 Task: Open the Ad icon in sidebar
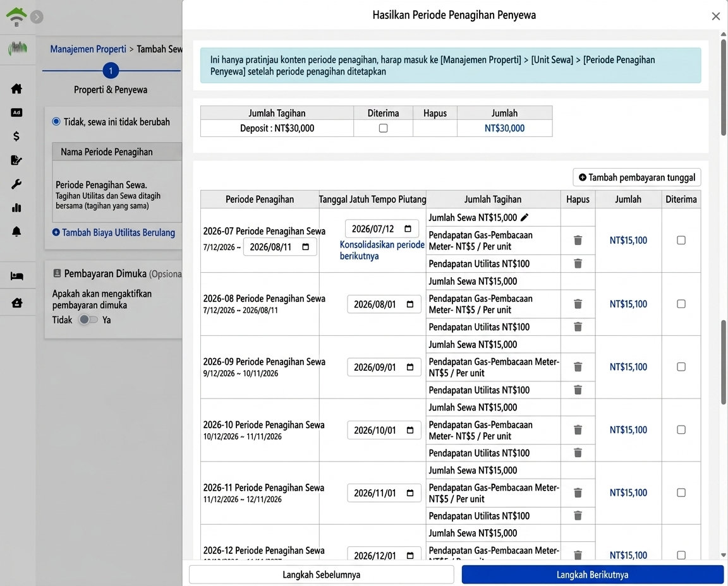tap(16, 112)
